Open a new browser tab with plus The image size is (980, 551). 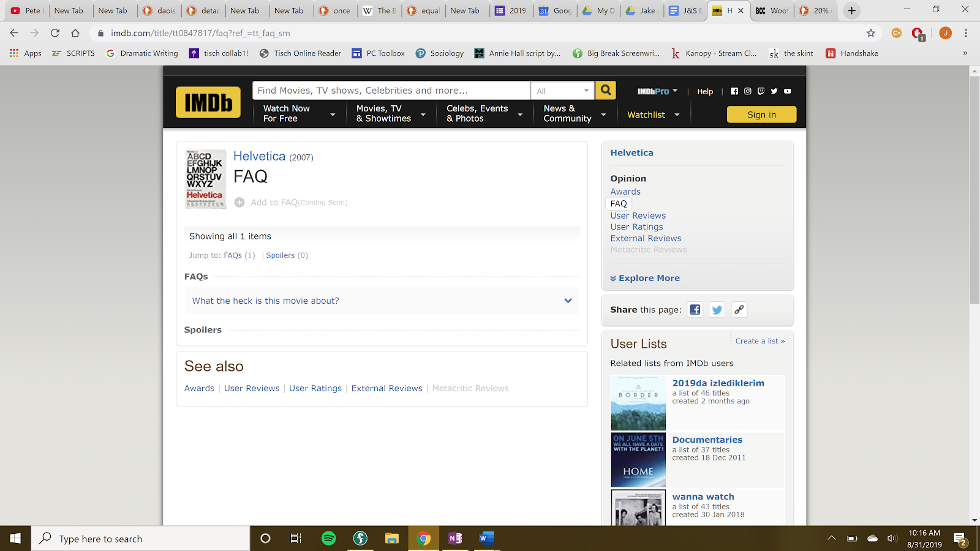coord(851,10)
